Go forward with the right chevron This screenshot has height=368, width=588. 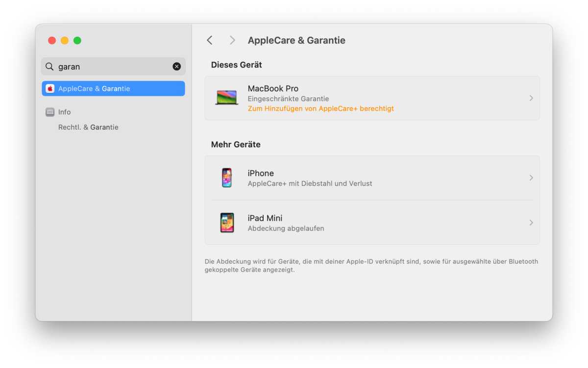tap(232, 40)
